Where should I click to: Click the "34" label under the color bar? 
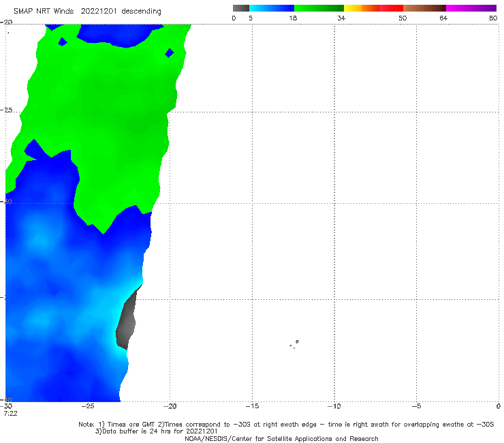341,18
